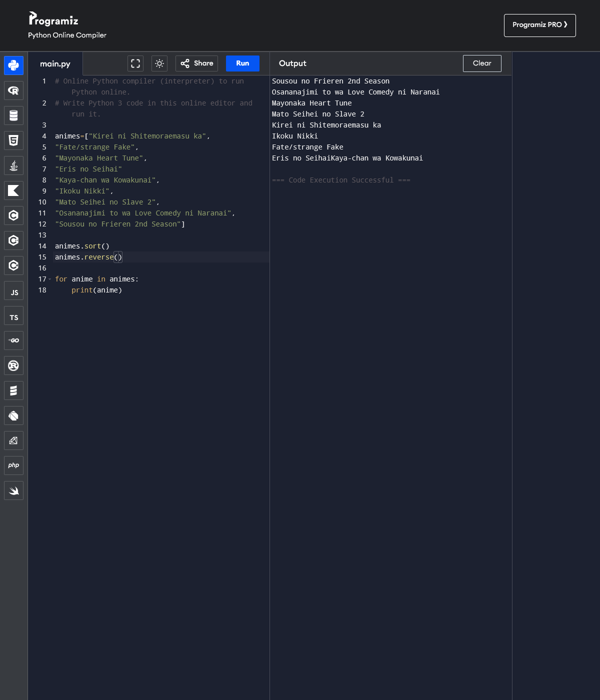Image resolution: width=600 pixels, height=700 pixels.
Task: Open the SQL database editor icon
Action: click(13, 115)
